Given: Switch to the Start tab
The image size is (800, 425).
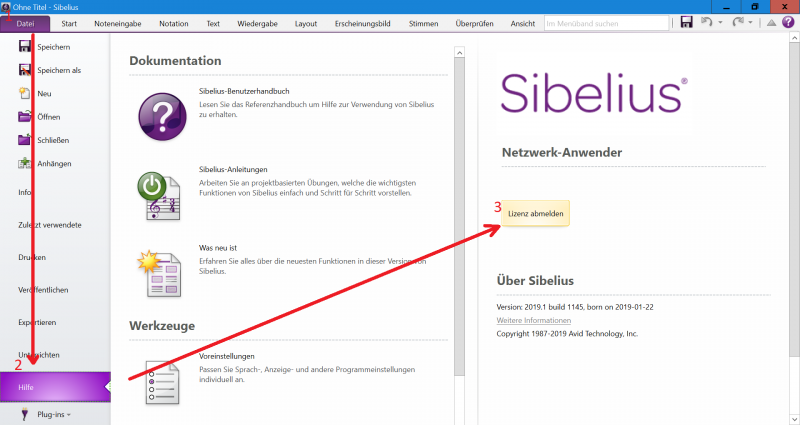Looking at the screenshot, I should tap(69, 23).
